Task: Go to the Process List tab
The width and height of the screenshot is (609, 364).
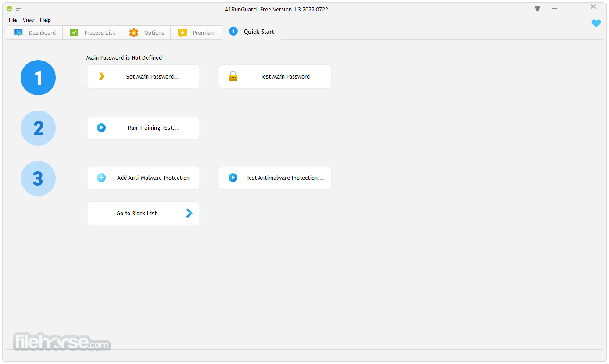Action: click(92, 32)
